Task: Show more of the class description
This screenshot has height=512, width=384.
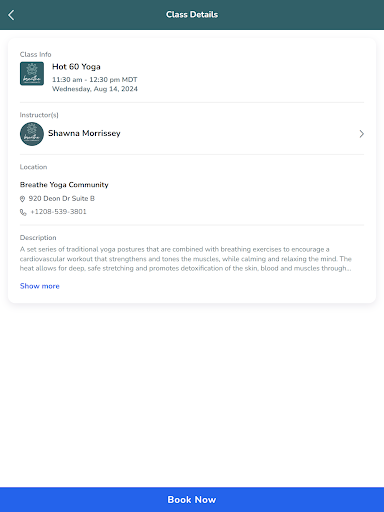Action: (40, 286)
